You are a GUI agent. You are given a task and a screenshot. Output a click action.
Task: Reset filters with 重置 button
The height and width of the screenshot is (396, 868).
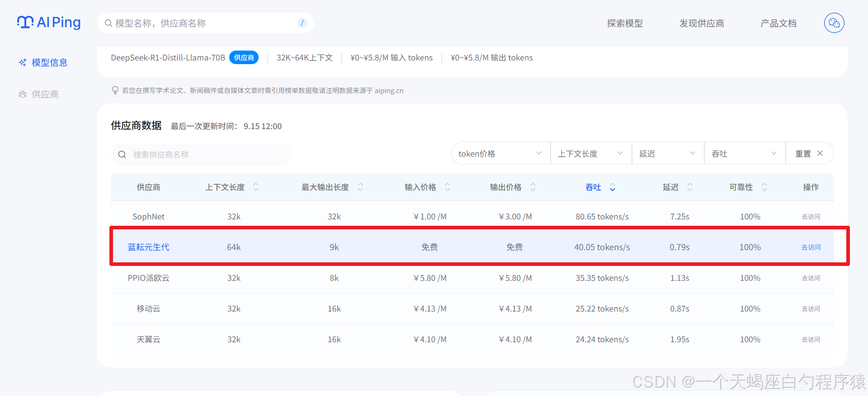pos(809,154)
